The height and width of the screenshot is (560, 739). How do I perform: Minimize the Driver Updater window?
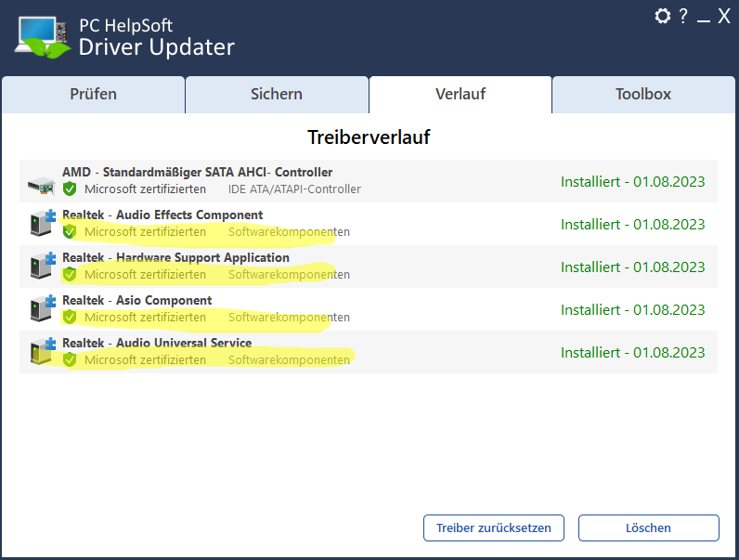pos(703,20)
